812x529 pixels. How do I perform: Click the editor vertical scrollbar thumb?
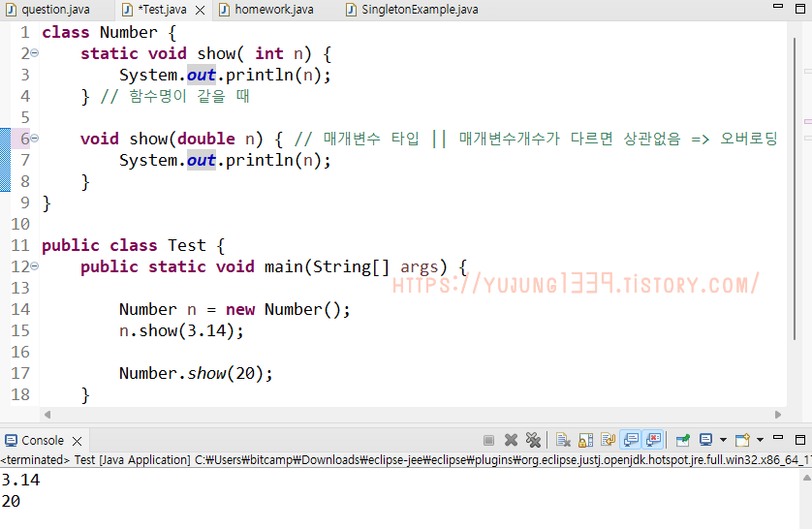pos(795,188)
